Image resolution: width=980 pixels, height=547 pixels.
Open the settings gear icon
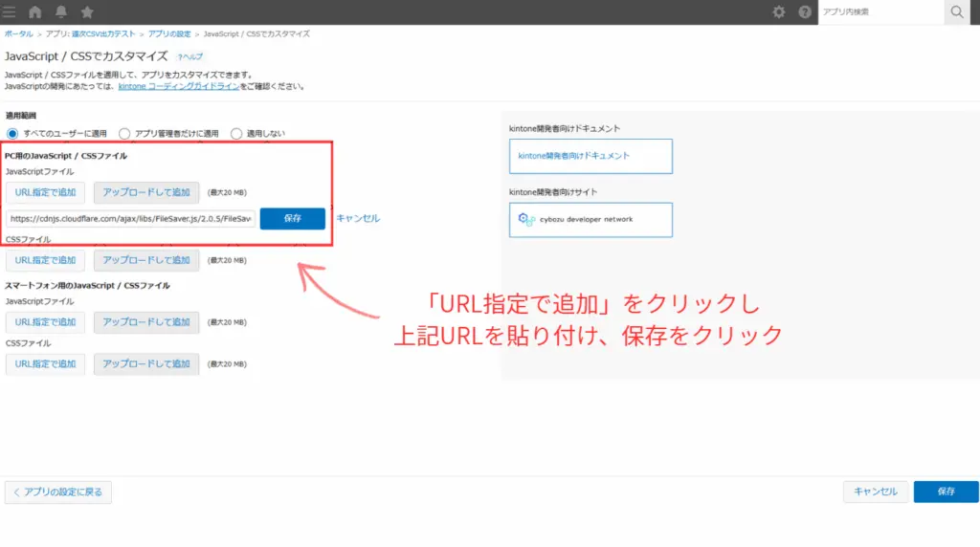[x=779, y=11]
